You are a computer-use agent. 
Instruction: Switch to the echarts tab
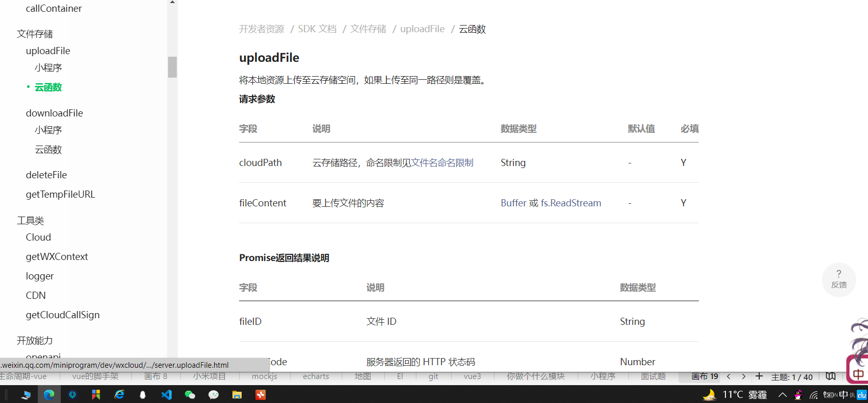(316, 376)
